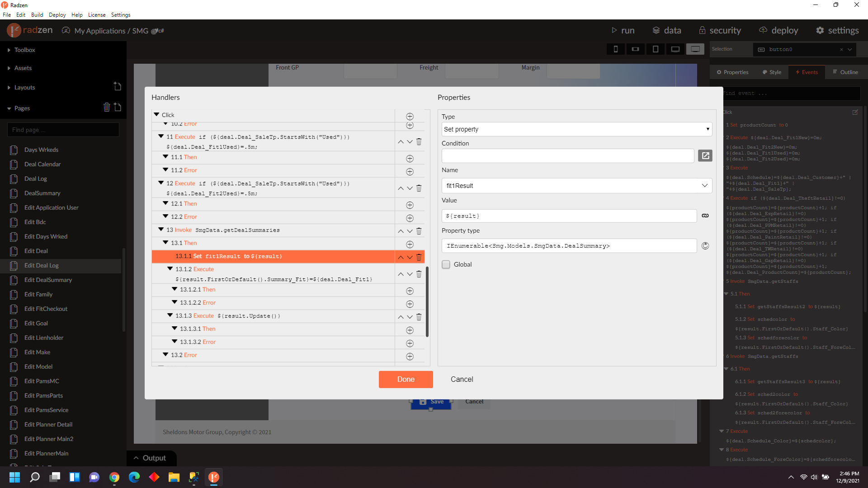Image resolution: width=868 pixels, height=488 pixels.
Task: Add handler under 13.1 Then
Action: tap(410, 244)
